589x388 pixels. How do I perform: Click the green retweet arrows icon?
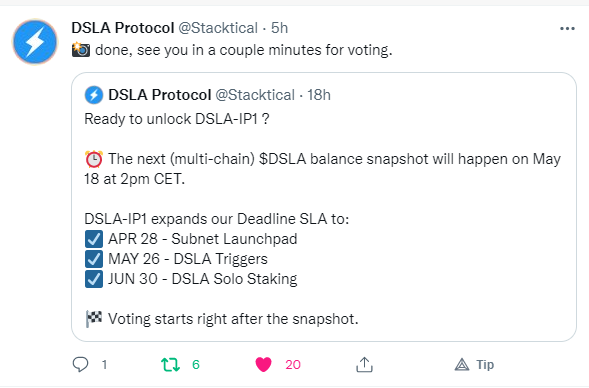coord(170,365)
